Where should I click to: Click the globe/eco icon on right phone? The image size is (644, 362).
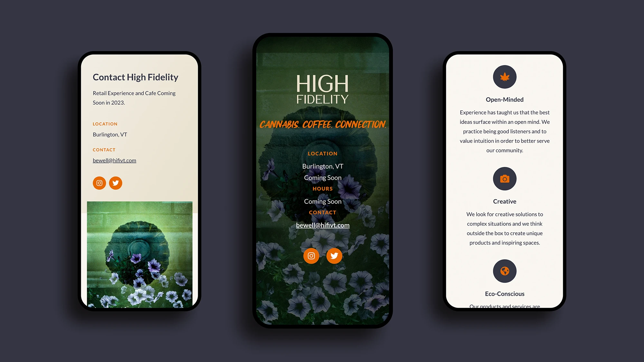pos(505,271)
